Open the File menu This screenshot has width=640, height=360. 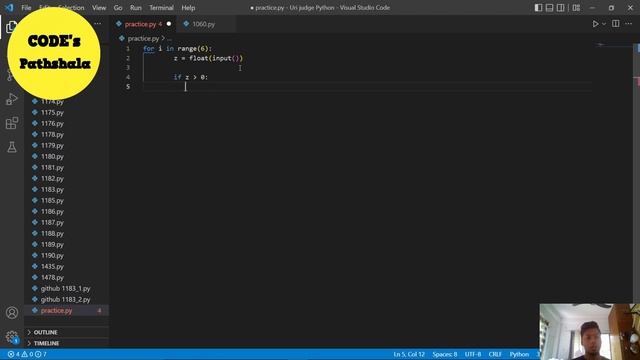coord(26,8)
